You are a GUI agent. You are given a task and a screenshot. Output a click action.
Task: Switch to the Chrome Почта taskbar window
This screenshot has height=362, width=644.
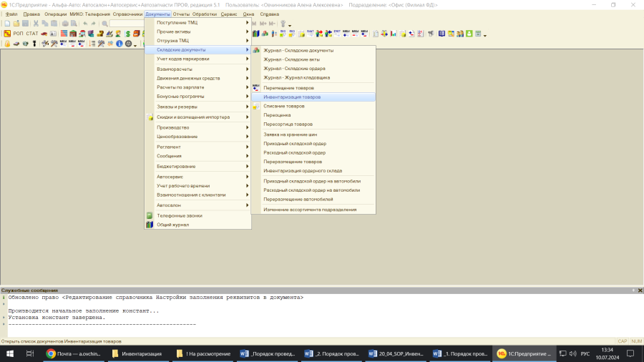[x=74, y=353]
